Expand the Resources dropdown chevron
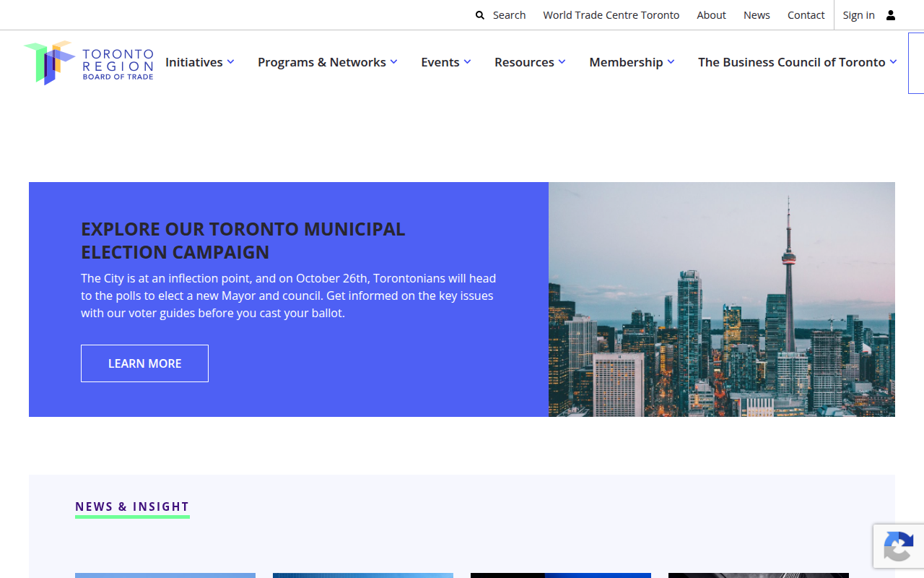Screen dimensions: 924x578 (562, 62)
